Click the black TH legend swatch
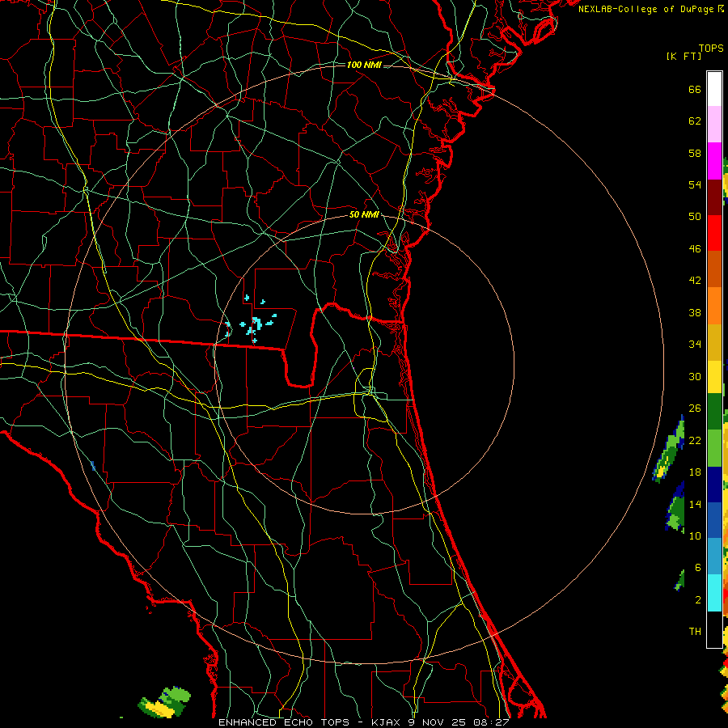The image size is (728, 728). click(714, 629)
